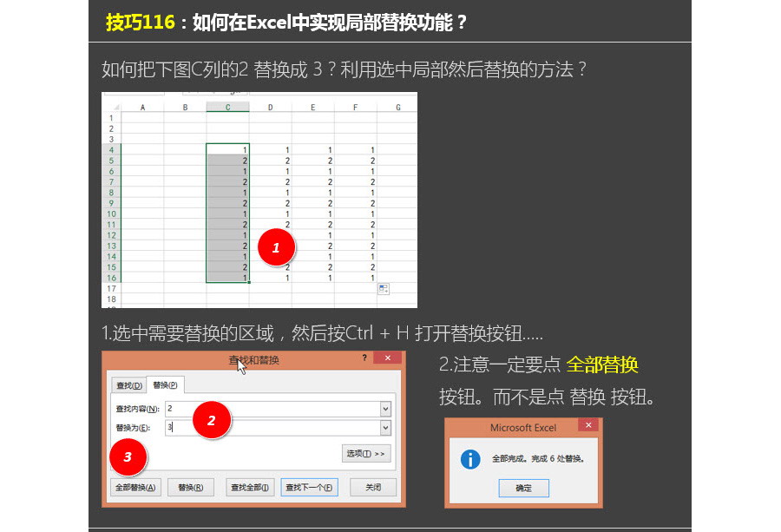The width and height of the screenshot is (781, 532).
Task: Click the Quick Analysis icon below the data
Action: tap(383, 289)
